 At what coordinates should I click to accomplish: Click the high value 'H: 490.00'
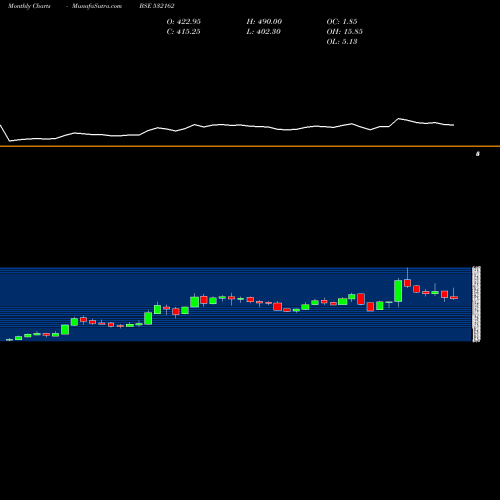[264, 22]
